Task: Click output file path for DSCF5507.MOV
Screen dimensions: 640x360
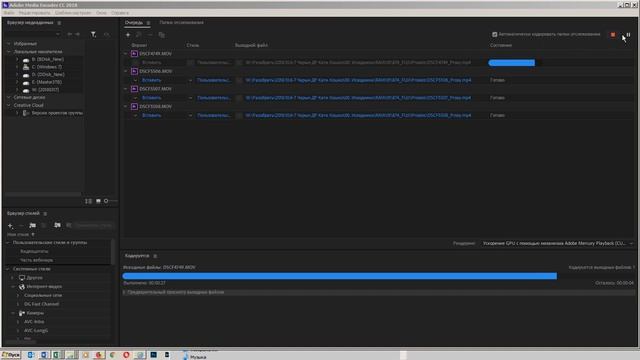Action: tap(358, 98)
